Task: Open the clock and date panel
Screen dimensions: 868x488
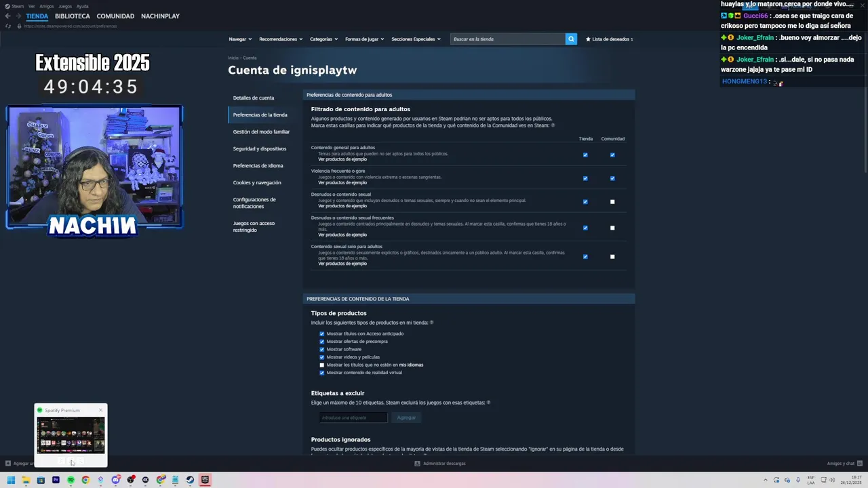Action: (x=850, y=480)
